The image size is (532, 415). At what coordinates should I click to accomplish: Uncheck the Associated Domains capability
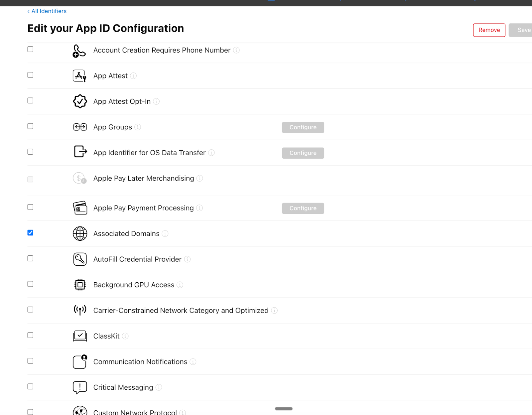pyautogui.click(x=30, y=233)
